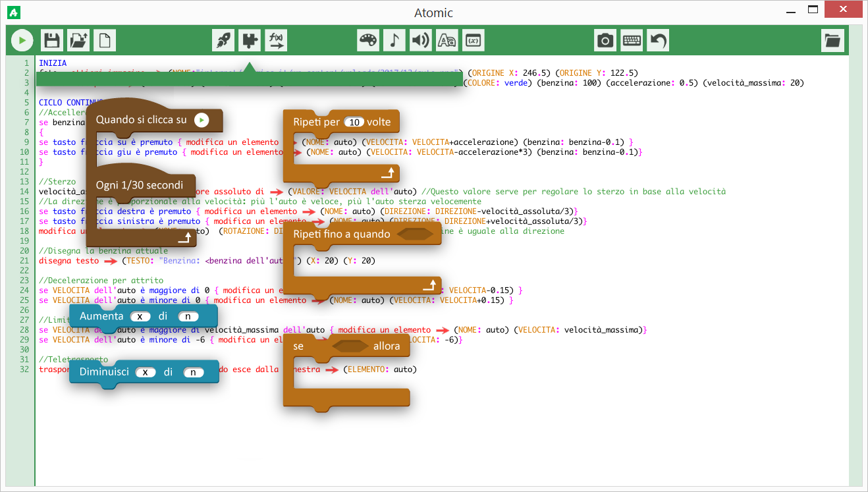Image resolution: width=868 pixels, height=492 pixels.
Task: Click the keyboard icon in toolbar
Action: click(632, 41)
